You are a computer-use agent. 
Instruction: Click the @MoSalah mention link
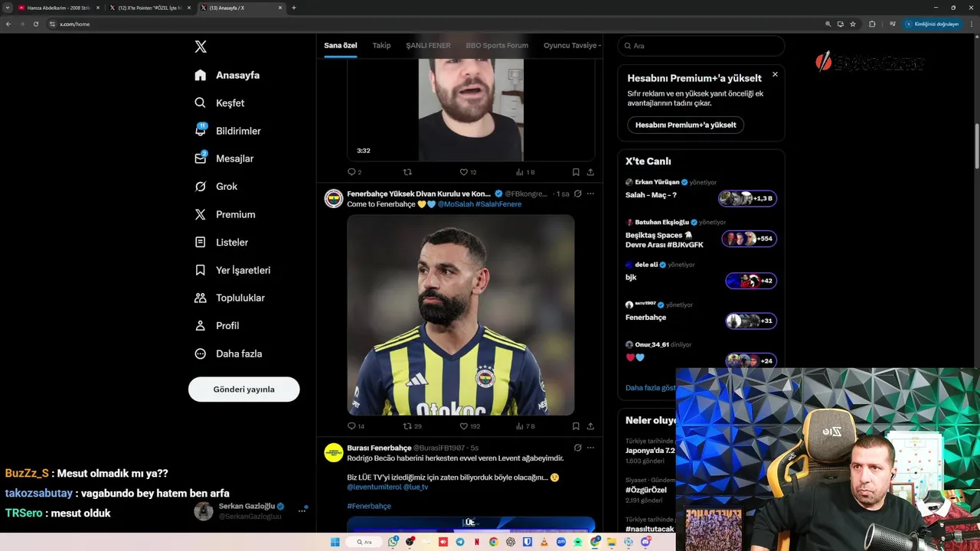tap(456, 204)
